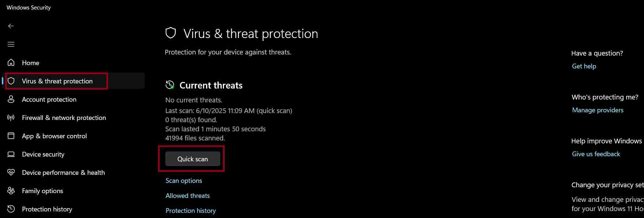Click the Get help link
Viewport: 644px width, 218px height.
pos(584,66)
